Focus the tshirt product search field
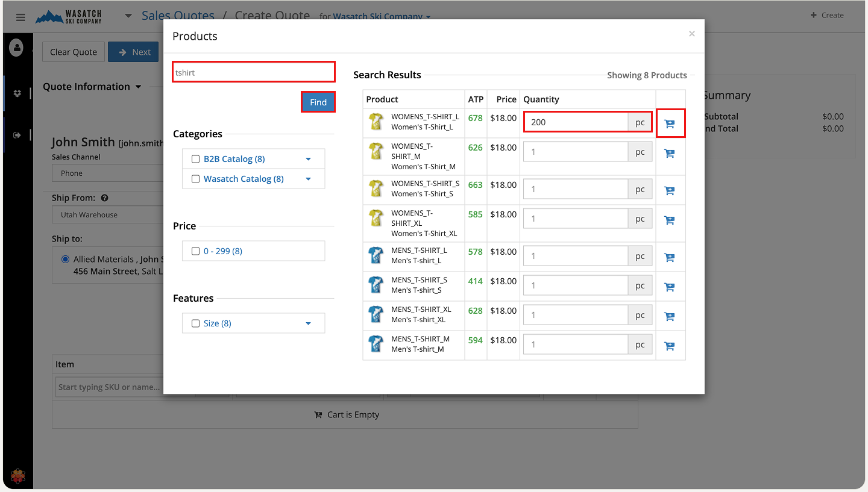The height and width of the screenshot is (492, 868). pyautogui.click(x=253, y=72)
